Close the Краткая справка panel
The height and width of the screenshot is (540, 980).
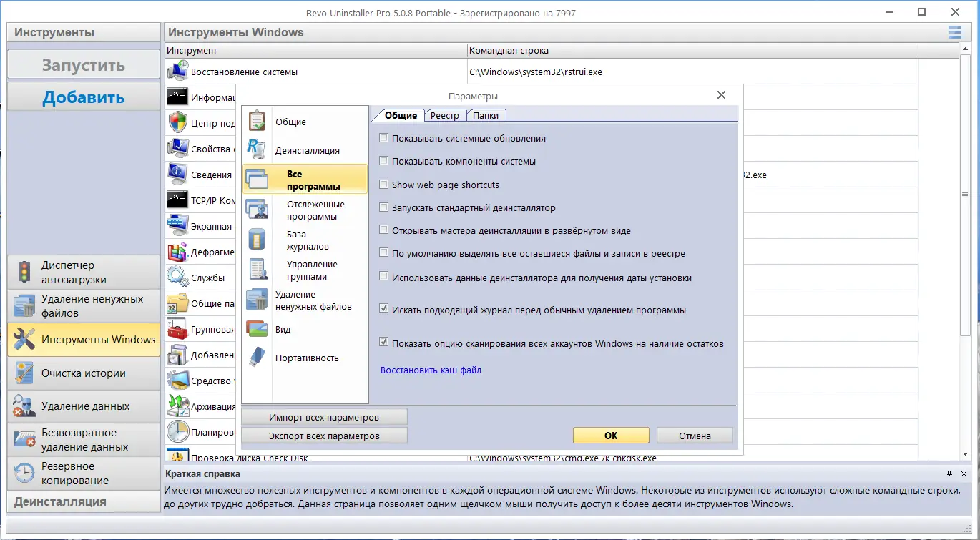964,473
